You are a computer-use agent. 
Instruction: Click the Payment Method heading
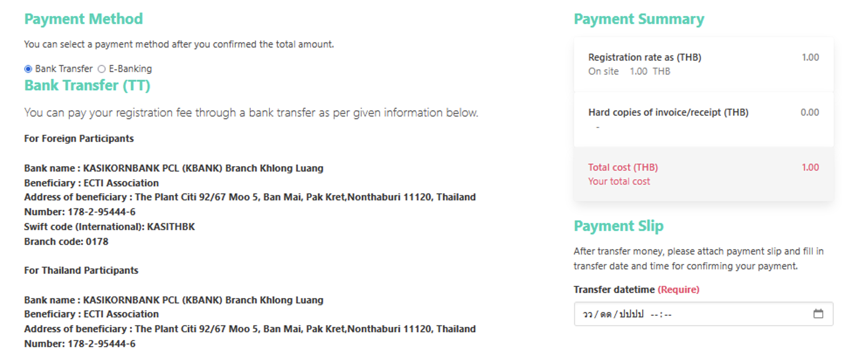83,19
